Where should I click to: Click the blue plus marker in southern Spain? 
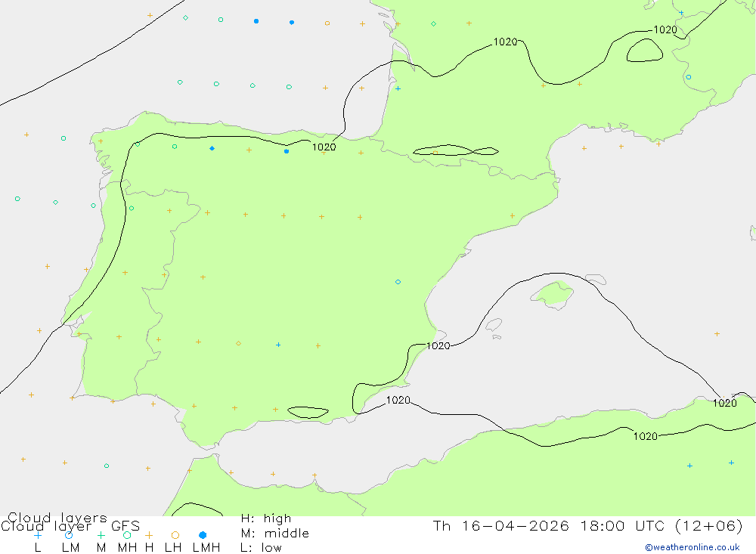coord(278,345)
